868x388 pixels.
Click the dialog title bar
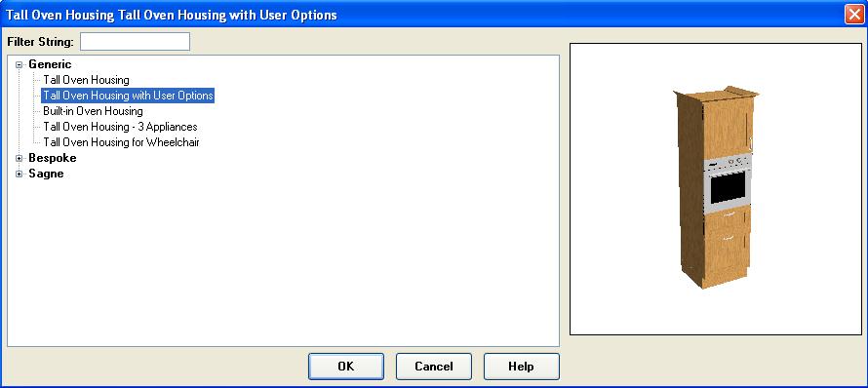(x=420, y=14)
